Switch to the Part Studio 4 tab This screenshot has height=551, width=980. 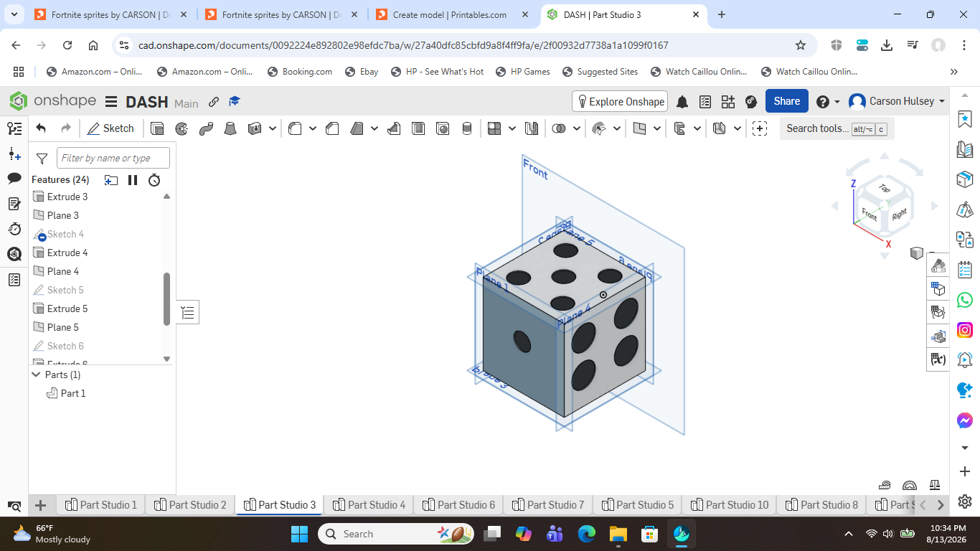click(369, 505)
